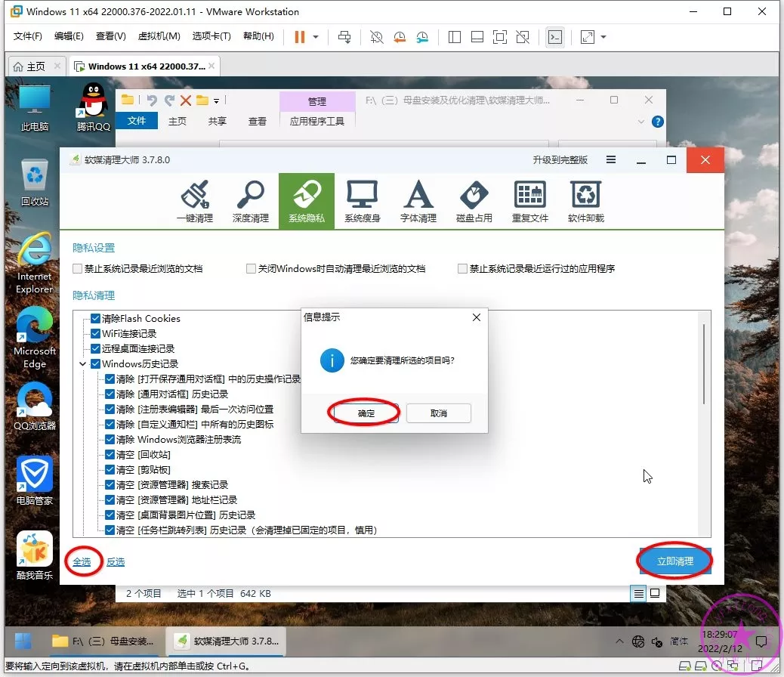Enable 禁止系统记录最近浏览的文档 checkbox
Screen dimensions: 784x677
coord(78,269)
